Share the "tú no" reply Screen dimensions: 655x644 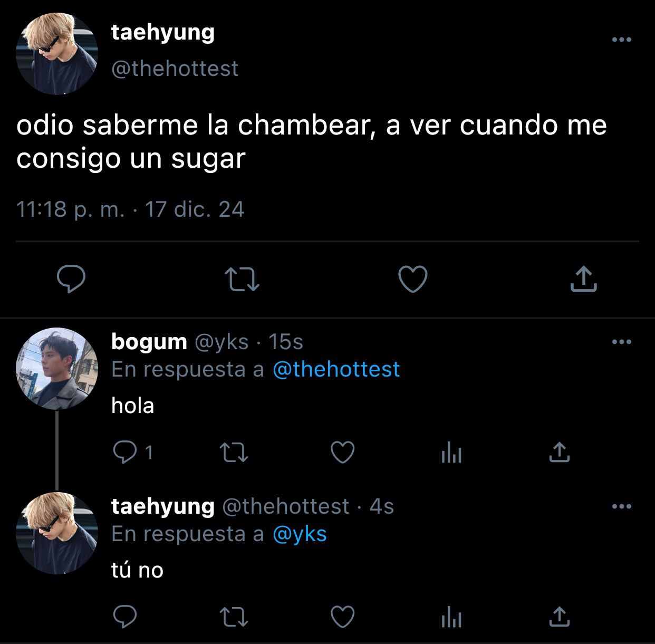559,617
